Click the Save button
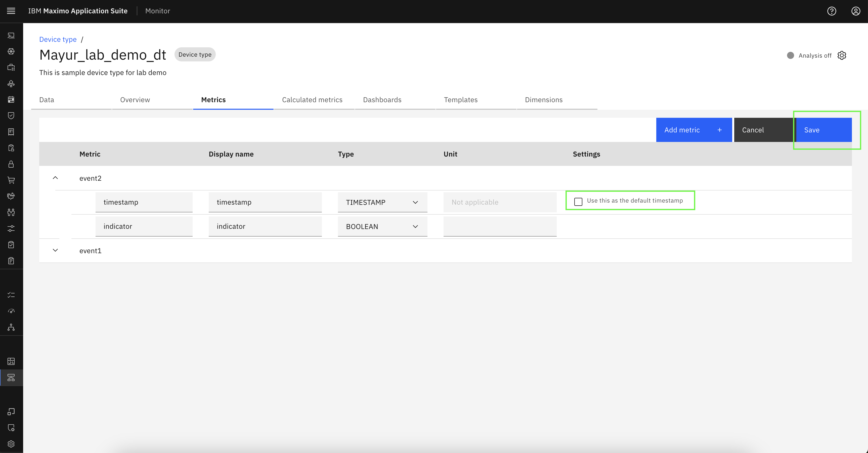868x453 pixels. pyautogui.click(x=824, y=130)
